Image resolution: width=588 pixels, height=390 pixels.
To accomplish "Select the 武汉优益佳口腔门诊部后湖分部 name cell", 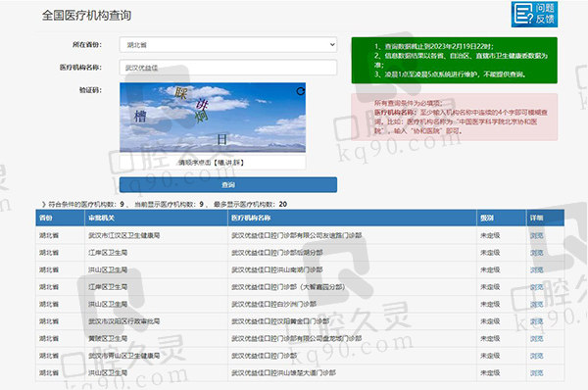I will [x=352, y=253].
